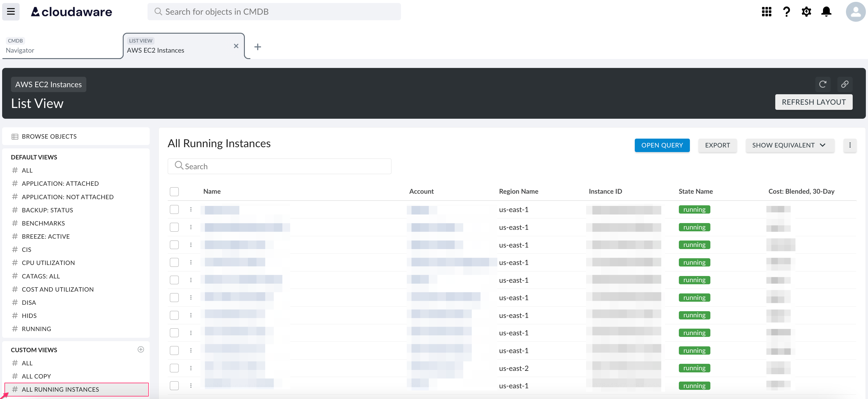Viewport: 868px width, 399px height.
Task: Select the Application: Not Attached view
Action: pos(68,197)
